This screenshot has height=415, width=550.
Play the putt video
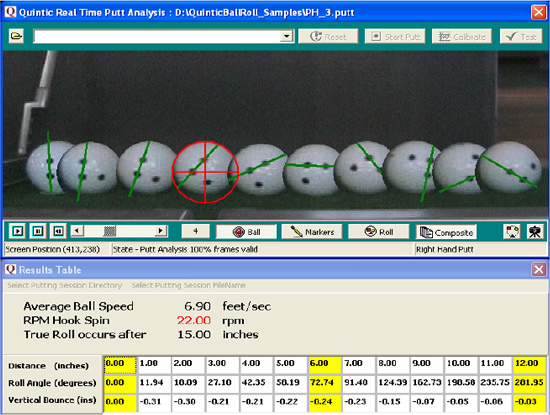coord(18,231)
